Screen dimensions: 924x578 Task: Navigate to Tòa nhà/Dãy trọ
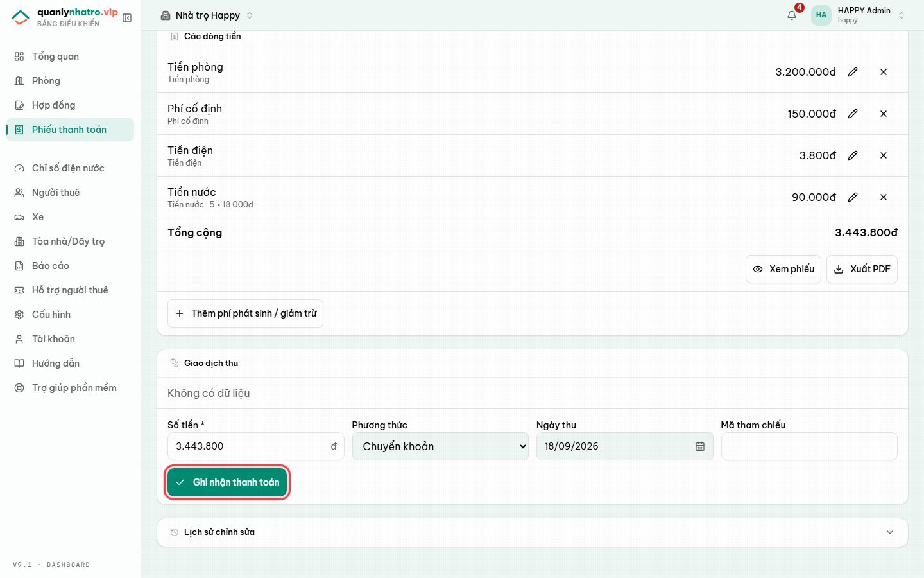point(71,241)
